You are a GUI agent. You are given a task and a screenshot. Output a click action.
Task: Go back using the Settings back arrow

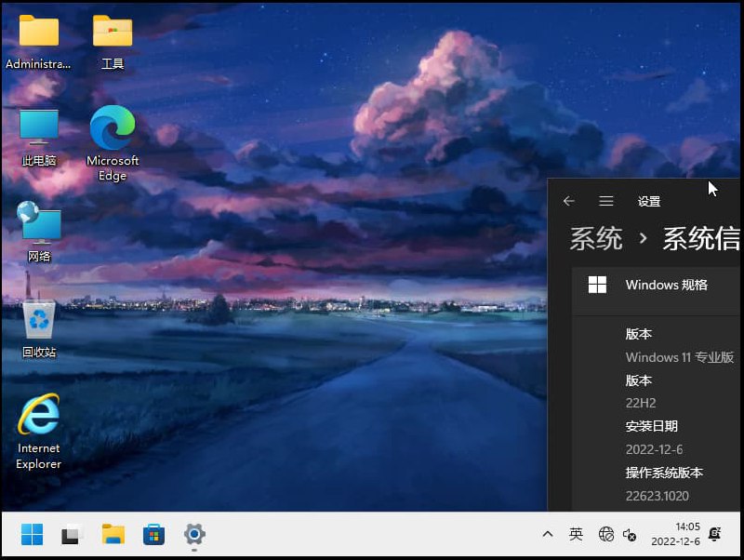click(x=569, y=201)
